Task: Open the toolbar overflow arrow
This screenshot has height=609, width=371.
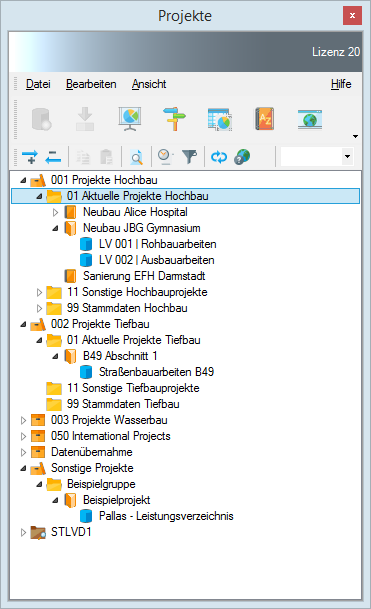Action: 355,136
